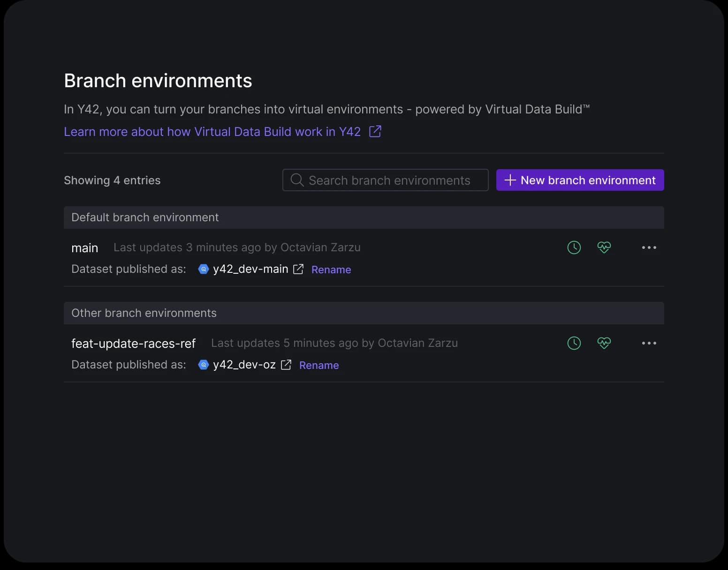728x570 pixels.
Task: Open the ellipsis menu for feat-update-races-ref
Action: tap(649, 343)
